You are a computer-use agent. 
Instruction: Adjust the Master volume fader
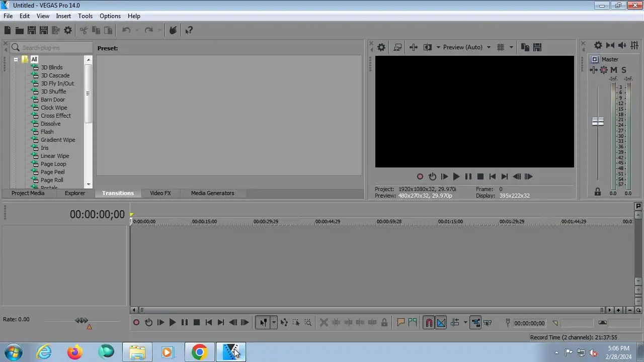point(598,122)
